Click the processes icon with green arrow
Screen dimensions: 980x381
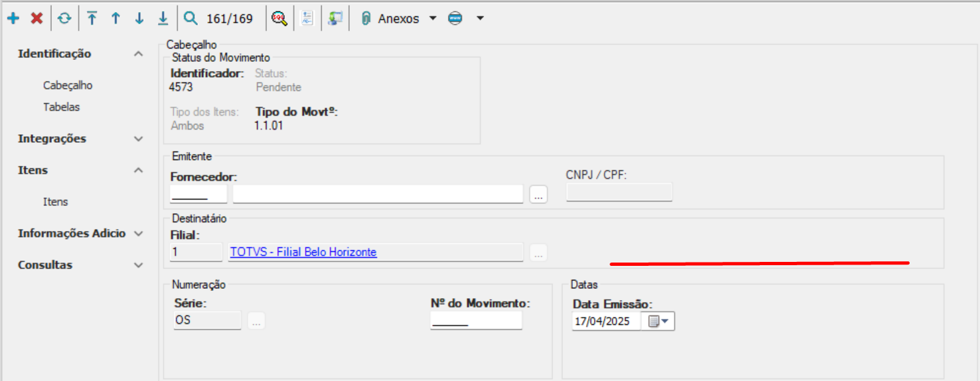coord(335,18)
